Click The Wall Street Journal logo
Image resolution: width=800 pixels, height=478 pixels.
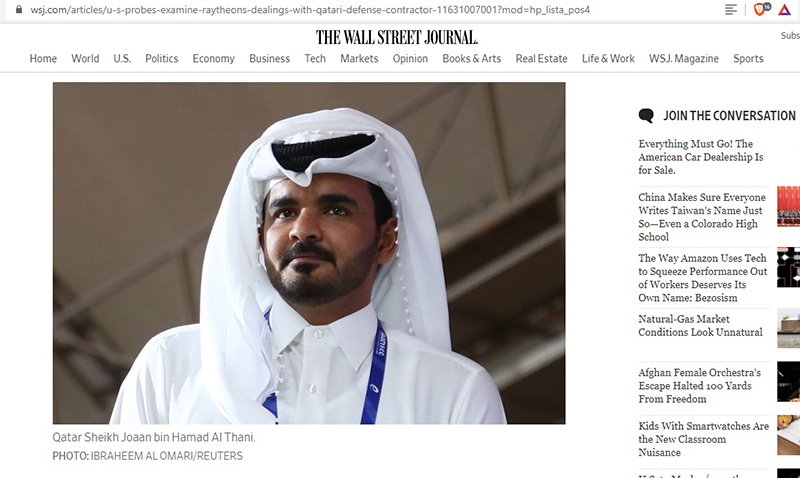[x=396, y=37]
